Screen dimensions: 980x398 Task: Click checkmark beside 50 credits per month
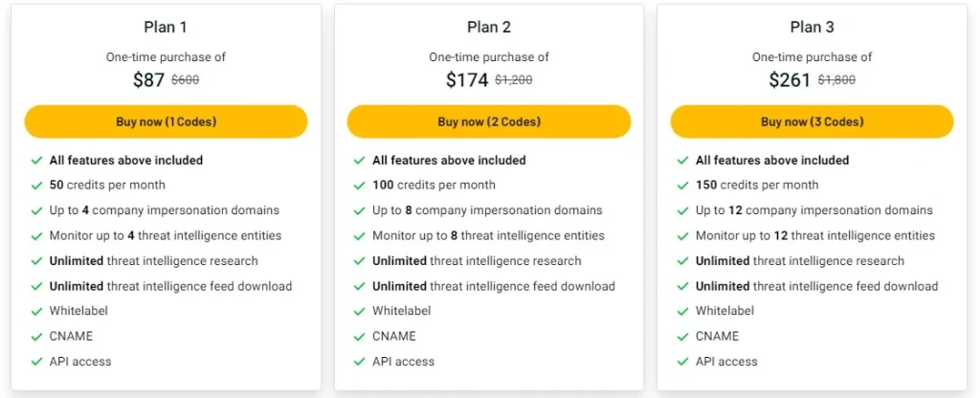point(36,185)
